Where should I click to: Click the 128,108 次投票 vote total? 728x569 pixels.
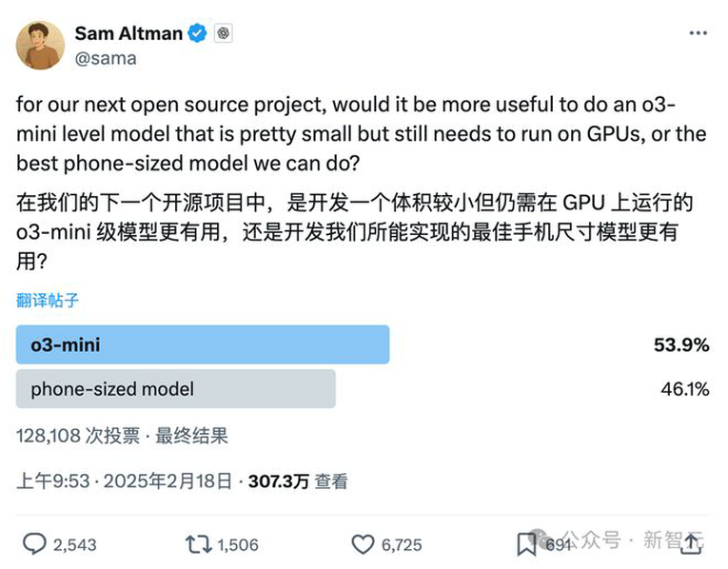coord(78,436)
